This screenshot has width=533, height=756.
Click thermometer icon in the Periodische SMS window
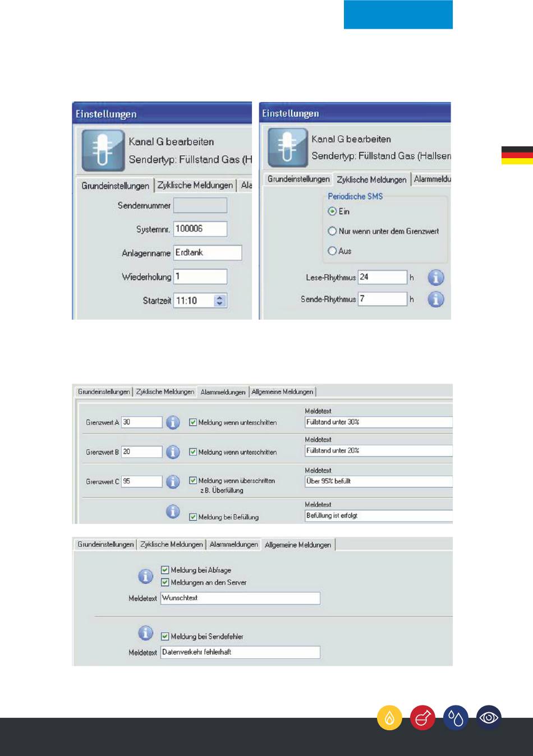288,147
